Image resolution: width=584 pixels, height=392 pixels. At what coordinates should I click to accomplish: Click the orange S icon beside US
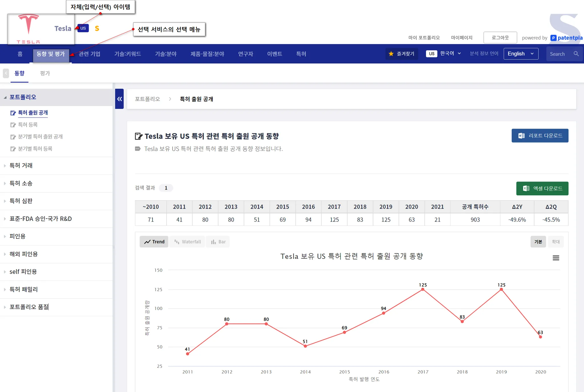(97, 29)
